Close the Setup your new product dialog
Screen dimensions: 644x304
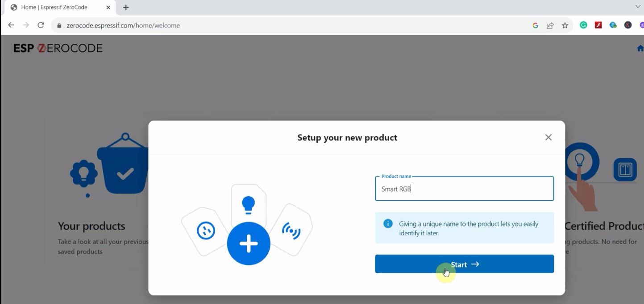coord(548,137)
